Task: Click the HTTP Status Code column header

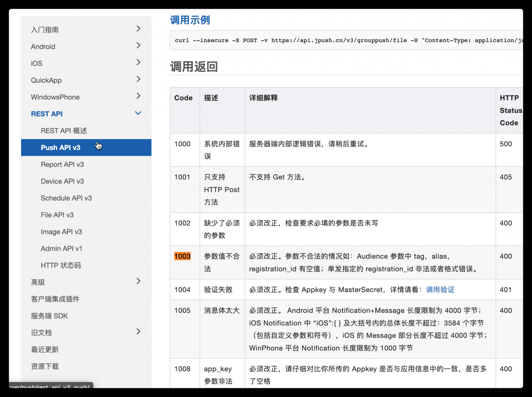Action: pyautogui.click(x=510, y=110)
